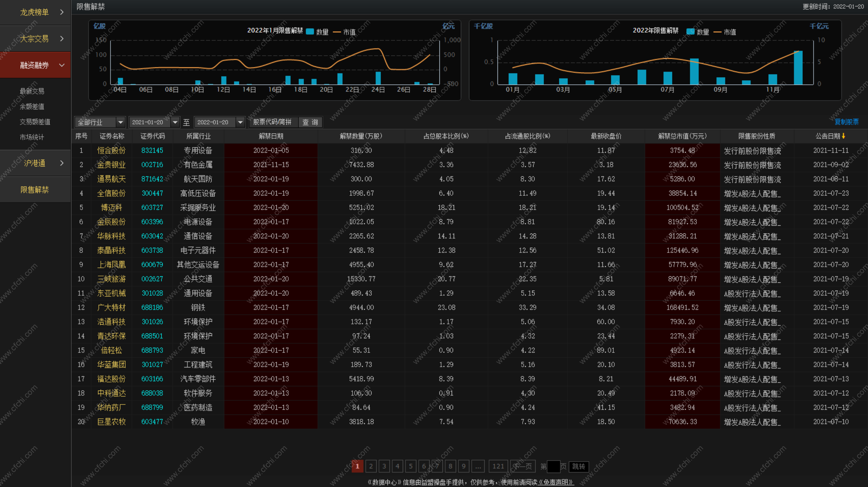
Task: Click the 跳转 page jump button
Action: [578, 466]
